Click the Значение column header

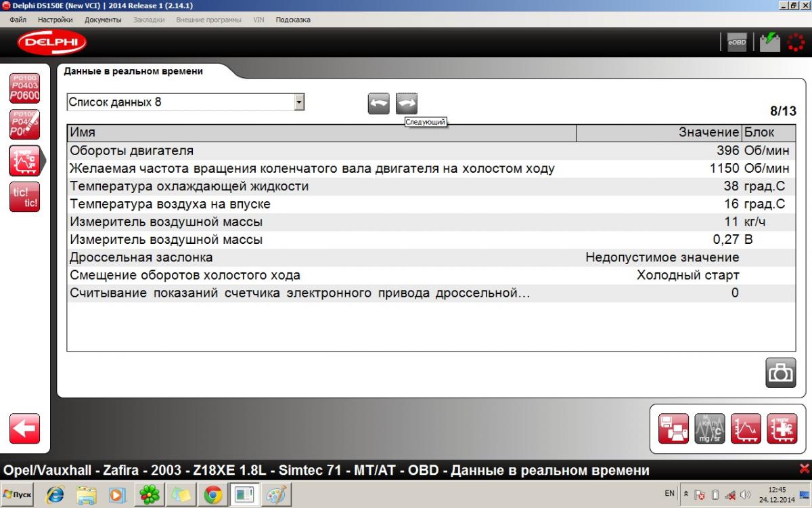(659, 133)
